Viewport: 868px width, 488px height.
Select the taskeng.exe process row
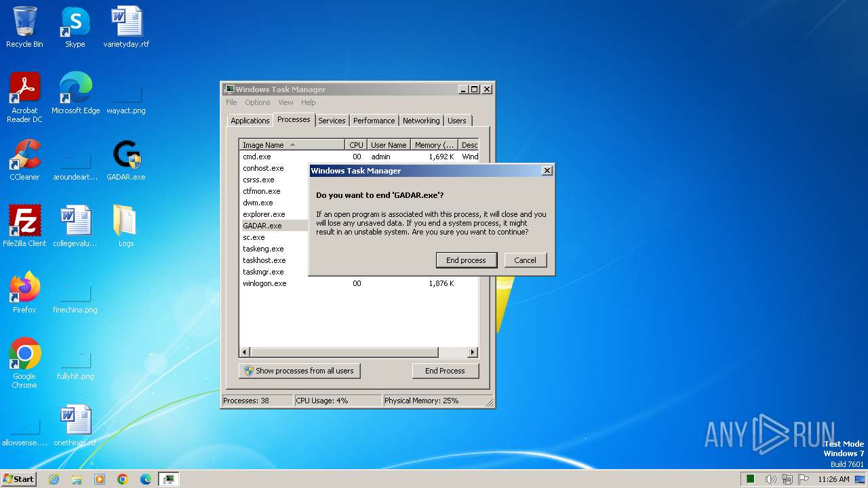click(274, 249)
